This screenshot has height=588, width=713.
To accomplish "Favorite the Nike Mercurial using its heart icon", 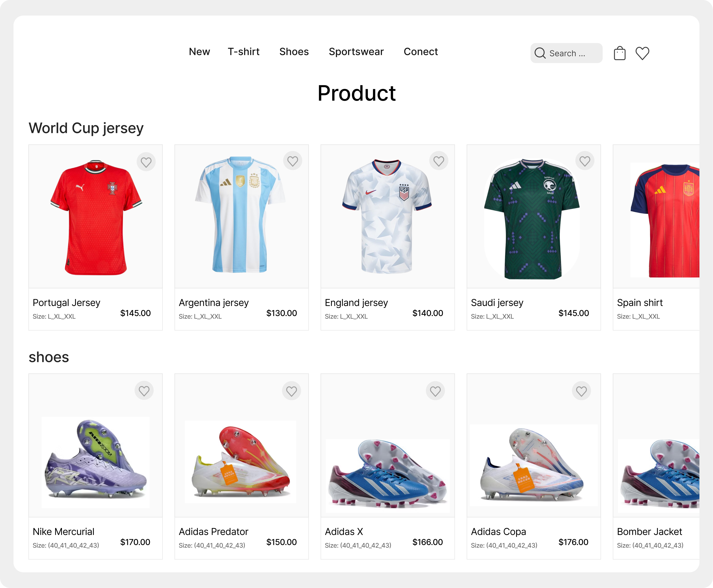I will 144,391.
